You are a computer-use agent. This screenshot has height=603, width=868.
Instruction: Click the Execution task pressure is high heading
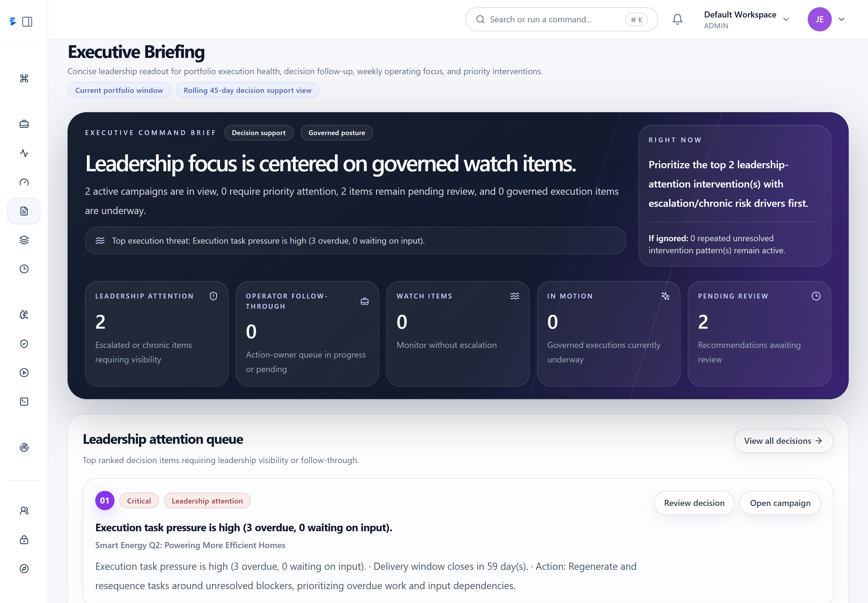click(x=244, y=527)
